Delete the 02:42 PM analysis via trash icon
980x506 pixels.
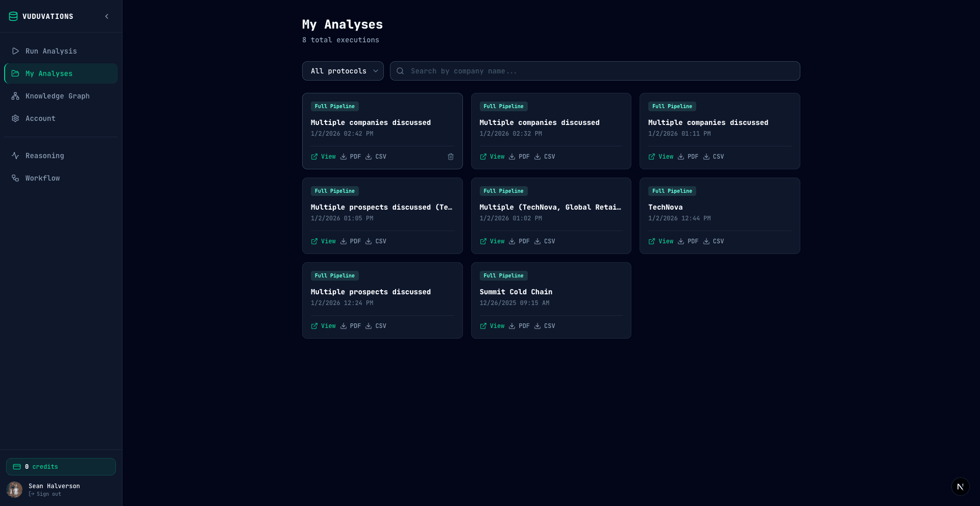[451, 157]
